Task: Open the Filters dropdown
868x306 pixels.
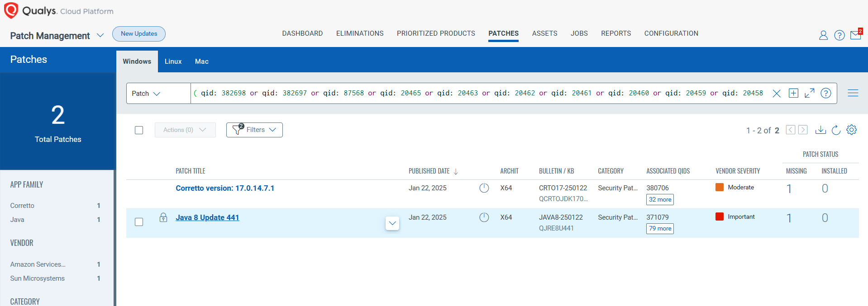Action: [x=254, y=130]
